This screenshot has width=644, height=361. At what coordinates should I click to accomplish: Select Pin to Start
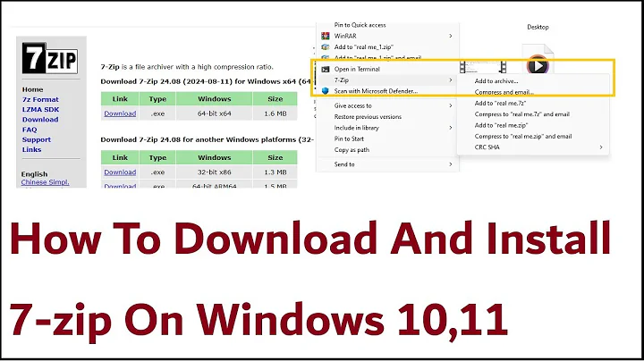tap(349, 139)
